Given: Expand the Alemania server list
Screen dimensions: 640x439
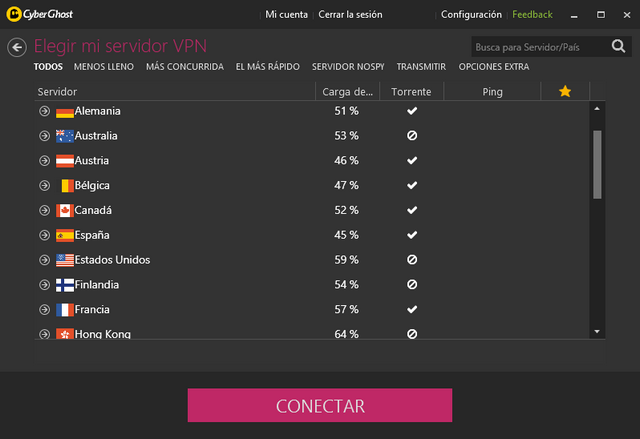Looking at the screenshot, I should (44, 111).
